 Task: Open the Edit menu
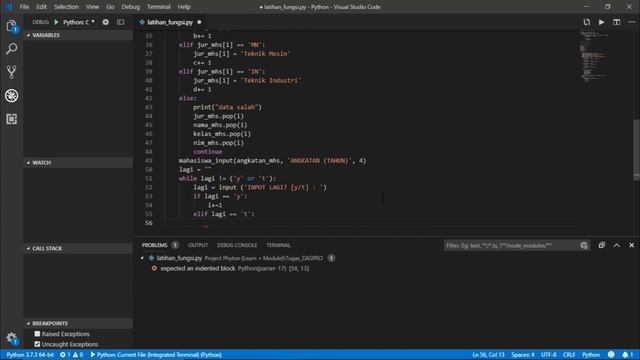click(x=41, y=7)
